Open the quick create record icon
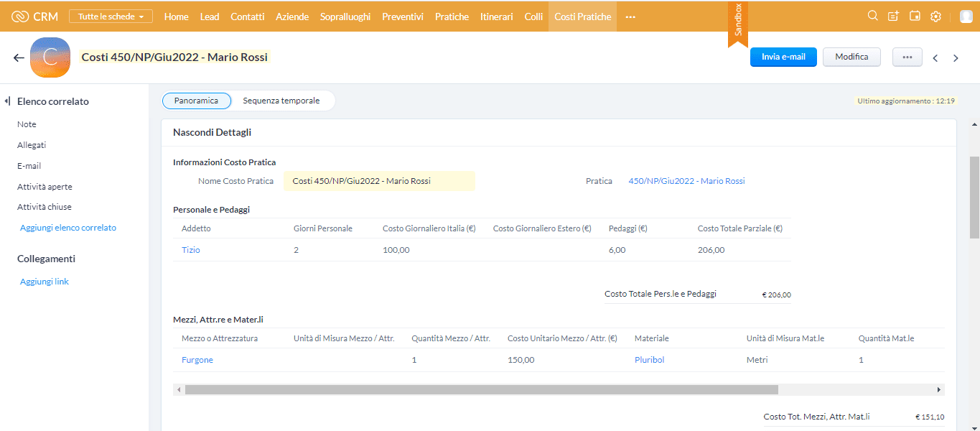The height and width of the screenshot is (431, 980). click(893, 16)
